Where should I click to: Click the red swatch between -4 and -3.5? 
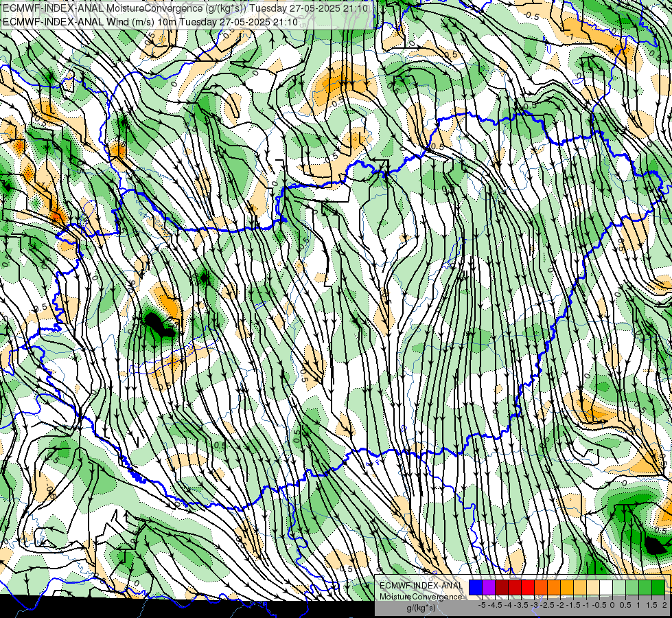click(515, 587)
